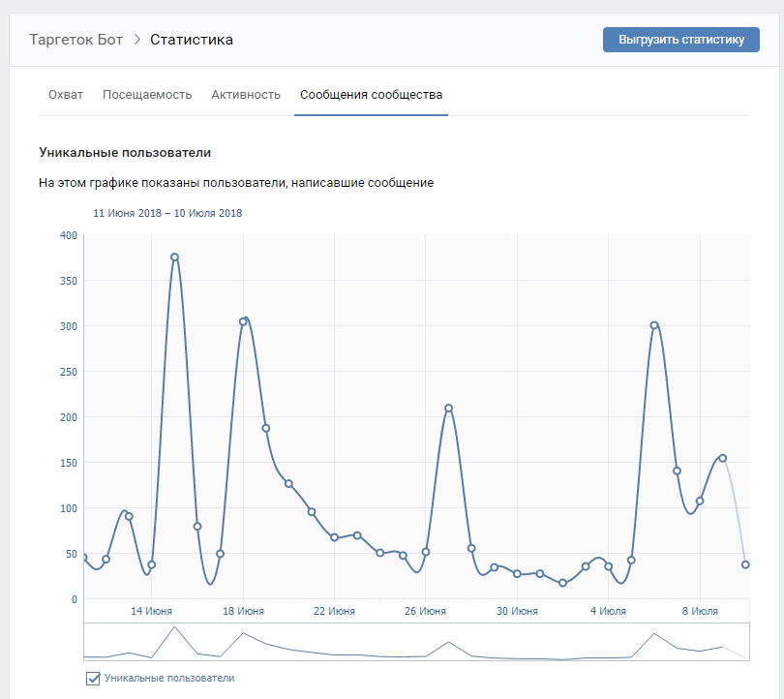
Task: Select the highest data point near 375
Action: click(x=174, y=258)
